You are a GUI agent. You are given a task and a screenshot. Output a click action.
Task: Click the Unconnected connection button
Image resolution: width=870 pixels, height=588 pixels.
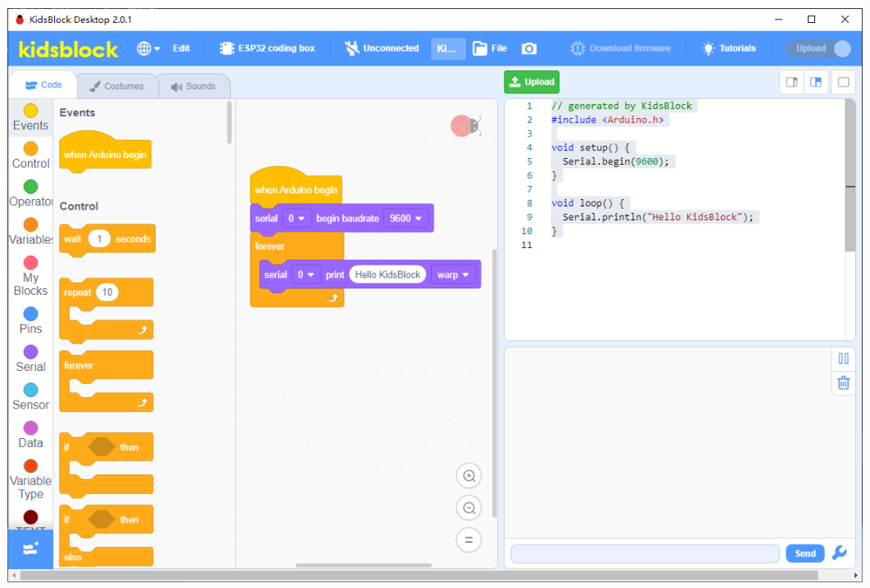382,48
